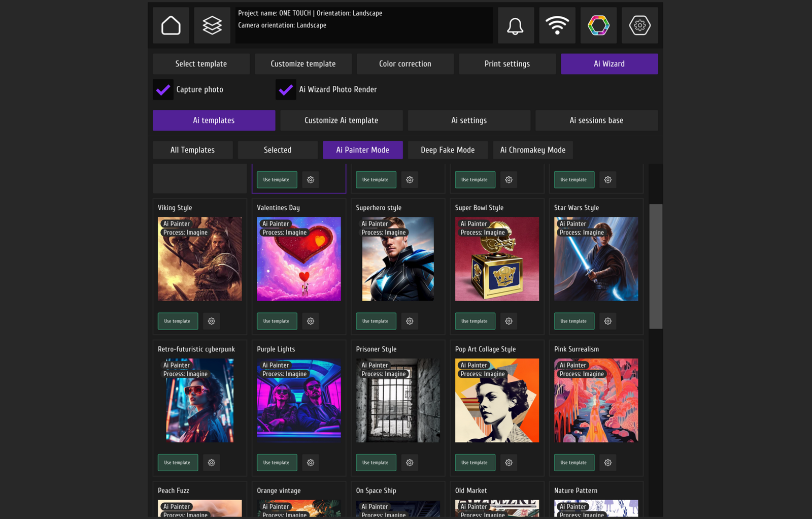
Task: Open Customize Ai template sub-tab
Action: pos(341,120)
